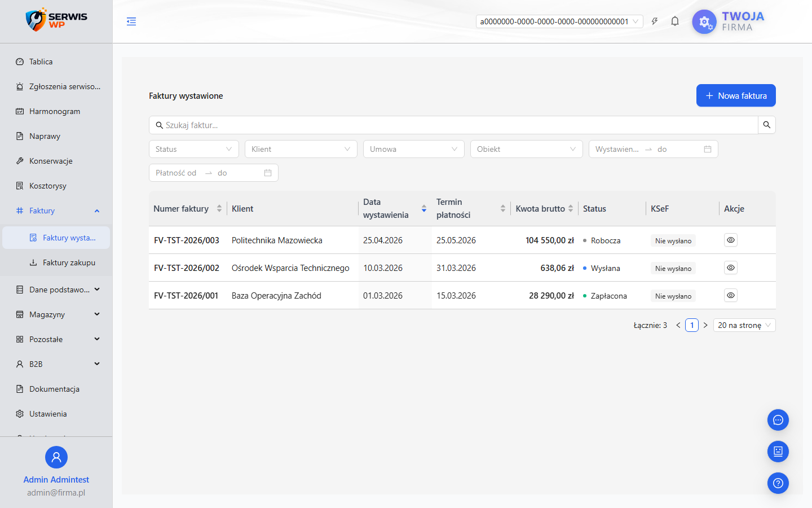Go to previous page arrow

pyautogui.click(x=678, y=325)
